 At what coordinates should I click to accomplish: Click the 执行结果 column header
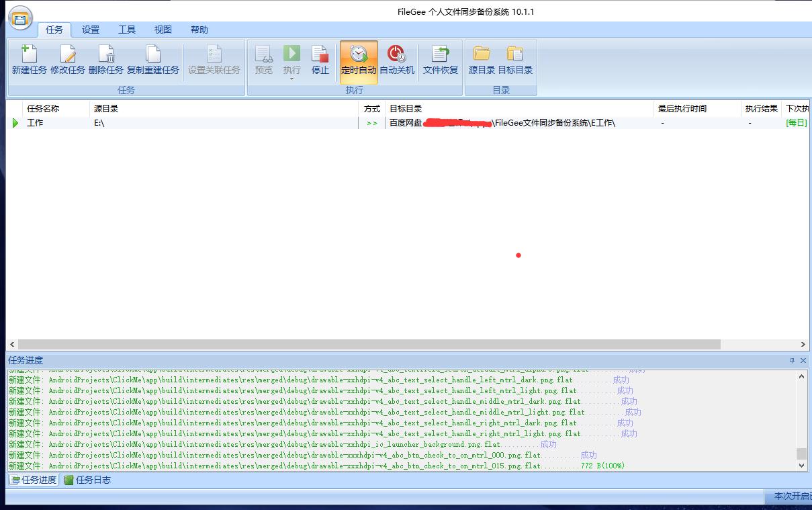click(x=762, y=108)
